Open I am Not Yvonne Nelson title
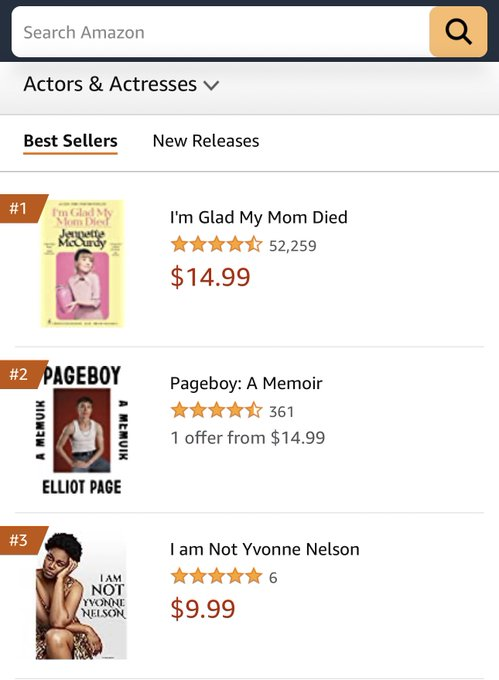 tap(264, 549)
